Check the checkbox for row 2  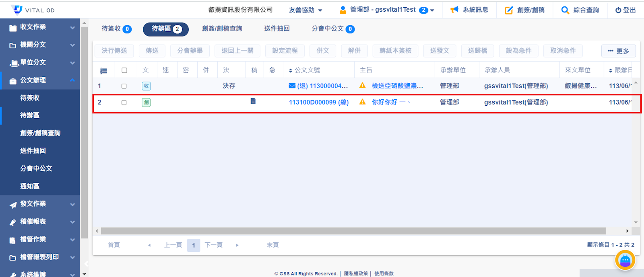click(124, 103)
